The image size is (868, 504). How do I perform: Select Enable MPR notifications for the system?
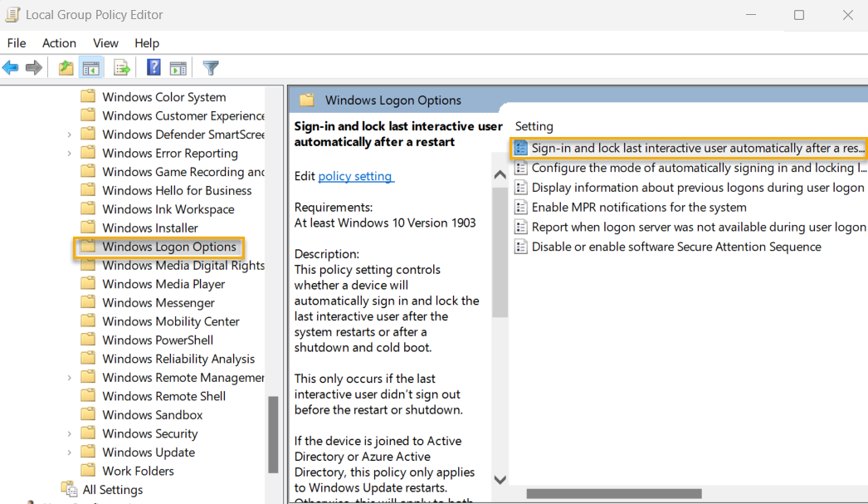coord(638,208)
